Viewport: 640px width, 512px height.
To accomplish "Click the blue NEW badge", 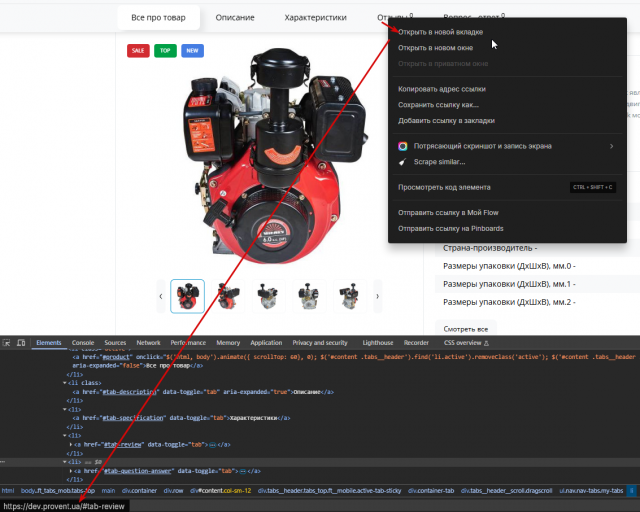I will tap(192, 51).
